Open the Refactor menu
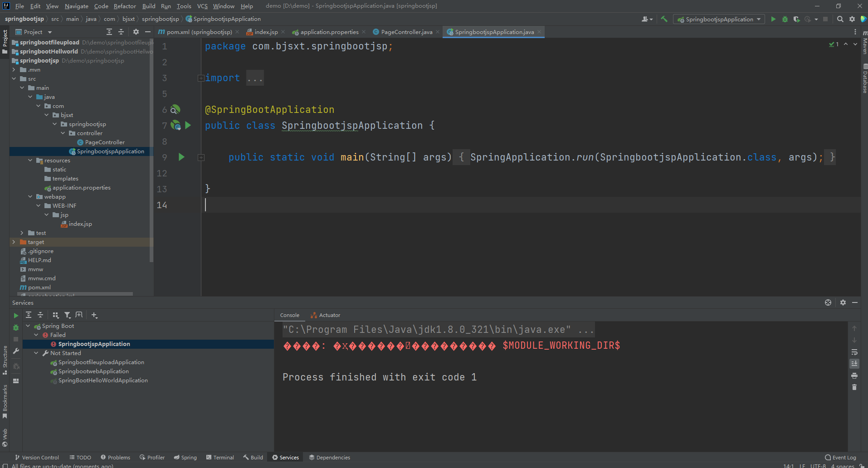This screenshot has height=468, width=868. tap(125, 6)
